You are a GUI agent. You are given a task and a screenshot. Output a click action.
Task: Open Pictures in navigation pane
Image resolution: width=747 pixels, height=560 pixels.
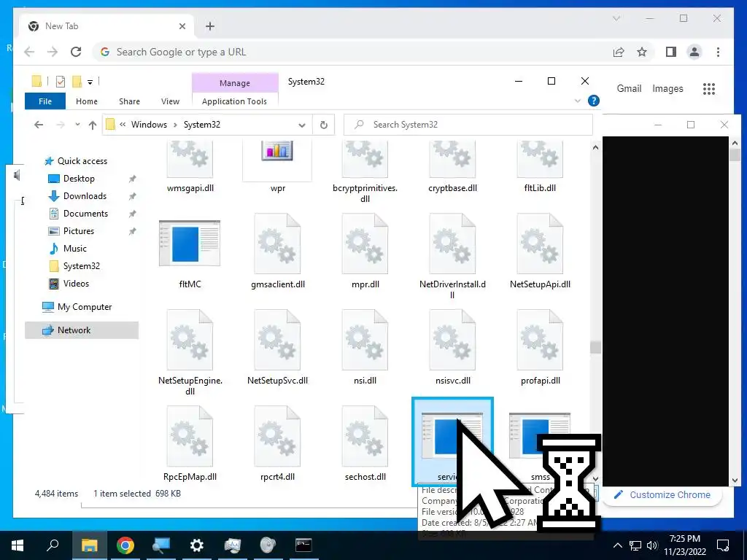(x=71, y=231)
